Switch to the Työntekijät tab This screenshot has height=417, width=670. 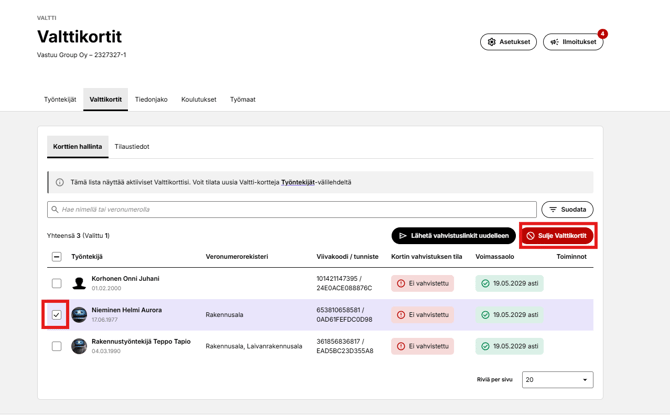pos(60,100)
